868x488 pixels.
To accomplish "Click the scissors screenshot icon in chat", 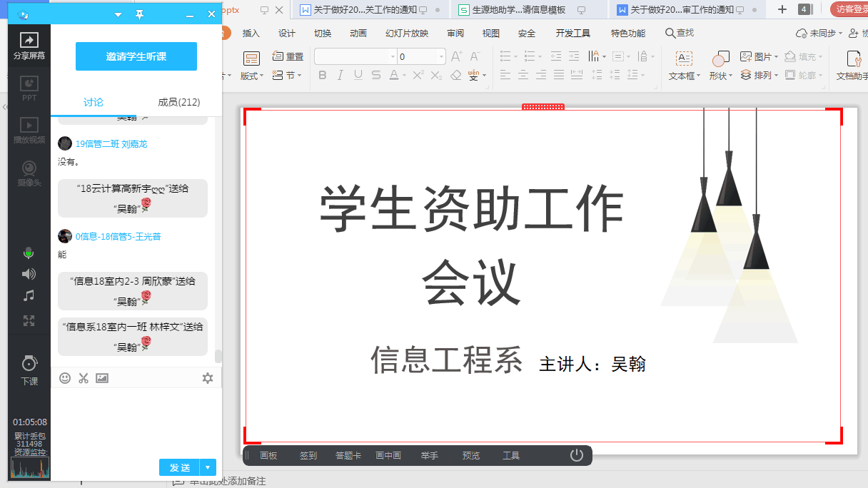I will [x=84, y=378].
